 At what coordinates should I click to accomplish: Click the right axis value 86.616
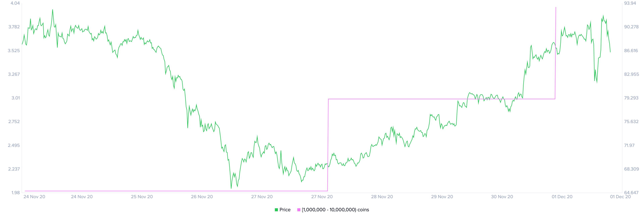[631, 50]
